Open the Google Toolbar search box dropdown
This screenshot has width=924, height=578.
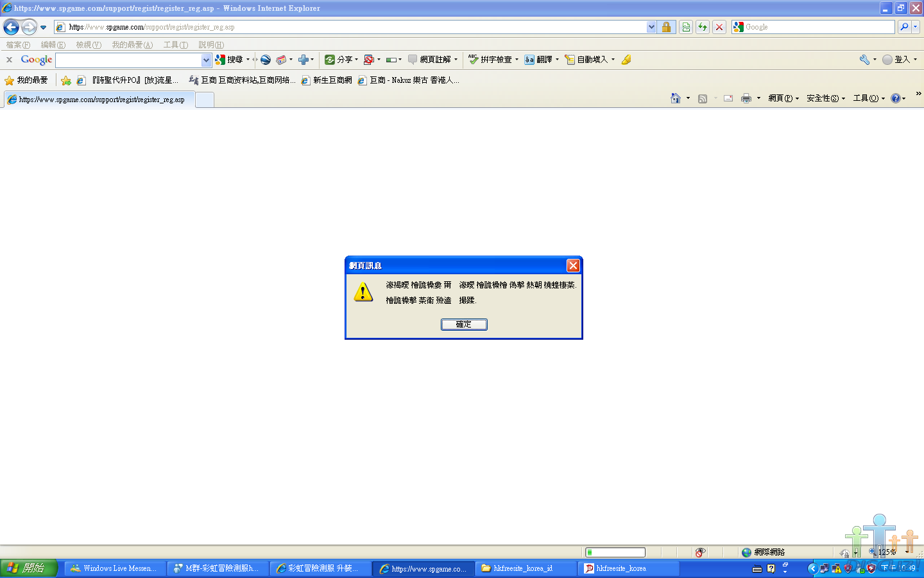tap(206, 60)
